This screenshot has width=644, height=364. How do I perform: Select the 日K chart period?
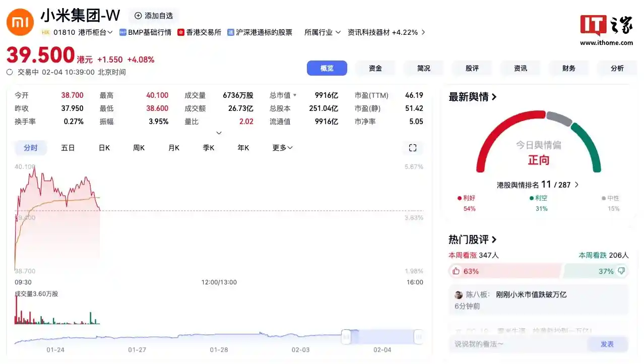(104, 148)
